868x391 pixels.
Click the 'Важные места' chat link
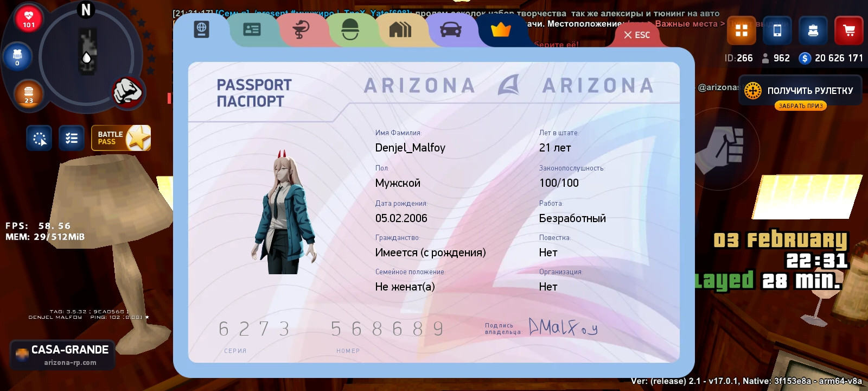tap(686, 24)
